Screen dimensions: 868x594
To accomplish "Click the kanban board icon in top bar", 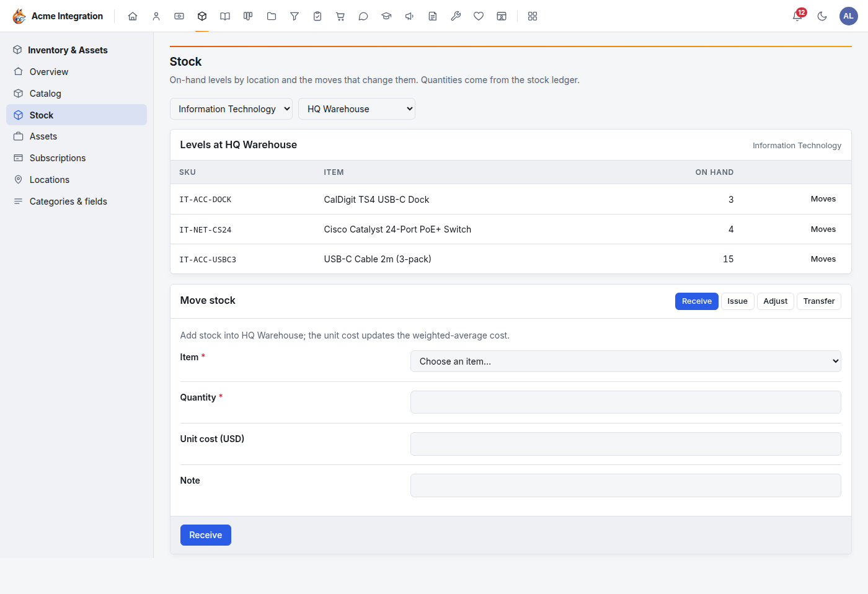I will pyautogui.click(x=248, y=16).
